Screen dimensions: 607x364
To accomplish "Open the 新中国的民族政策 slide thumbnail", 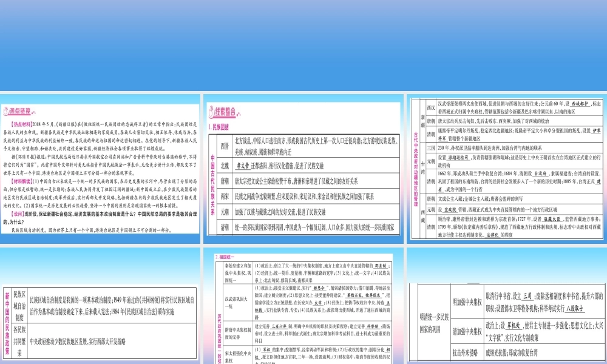I will click(x=100, y=306).
